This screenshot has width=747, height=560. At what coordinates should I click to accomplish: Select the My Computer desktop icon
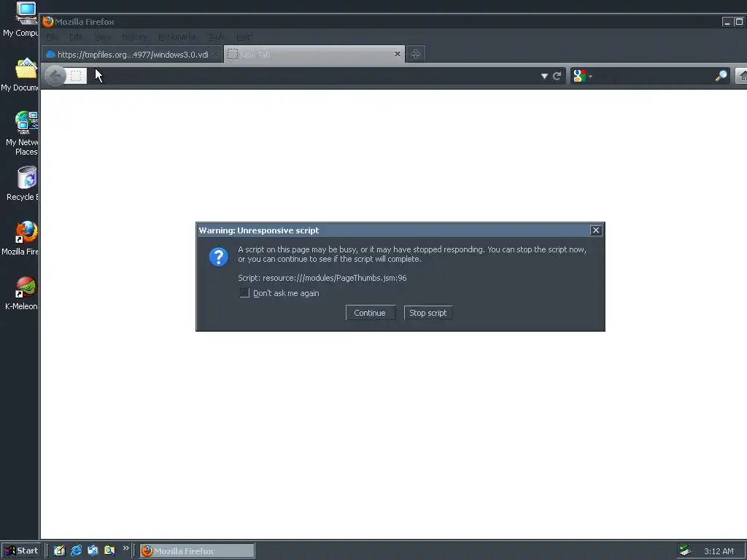click(20, 20)
